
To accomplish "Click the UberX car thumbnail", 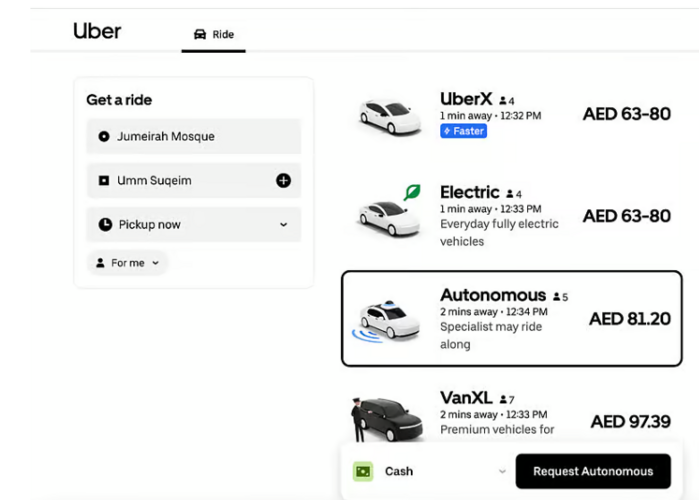I will (x=390, y=117).
